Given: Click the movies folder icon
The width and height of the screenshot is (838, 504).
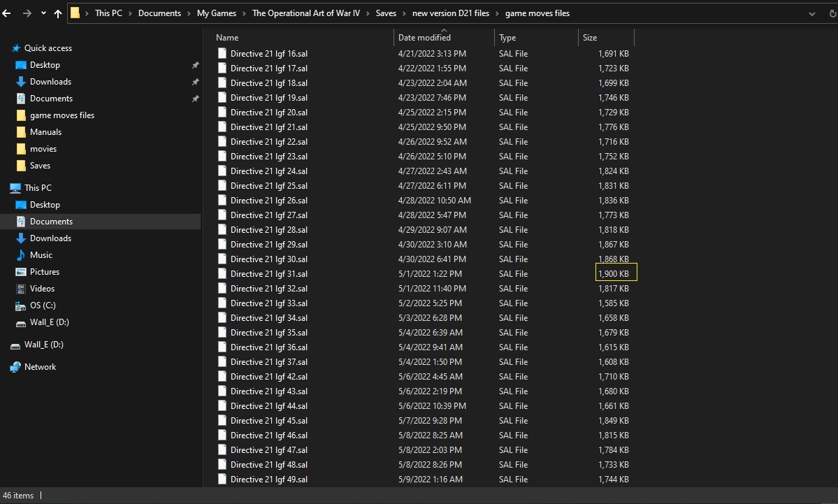Looking at the screenshot, I should tap(21, 149).
